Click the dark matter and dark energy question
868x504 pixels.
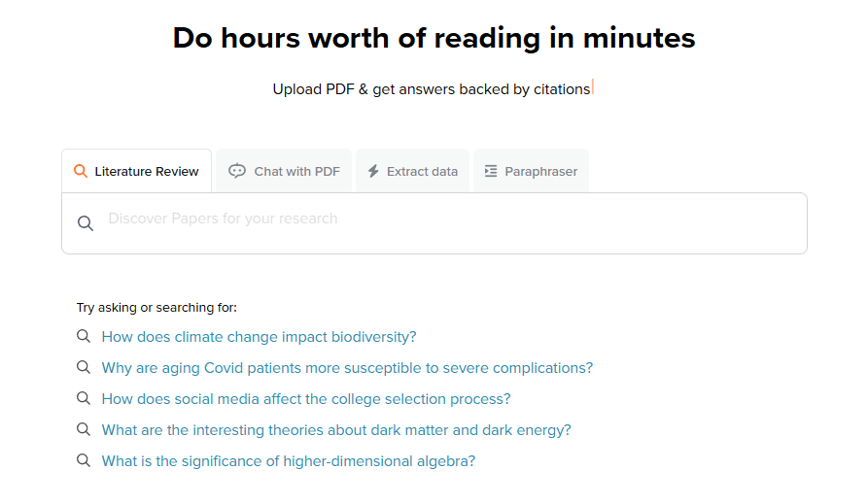pos(336,430)
